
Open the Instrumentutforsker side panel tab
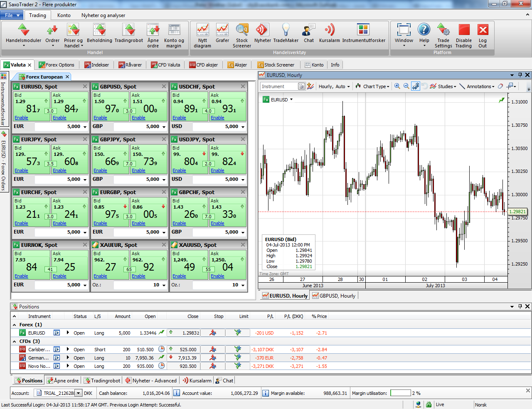coord(3,99)
